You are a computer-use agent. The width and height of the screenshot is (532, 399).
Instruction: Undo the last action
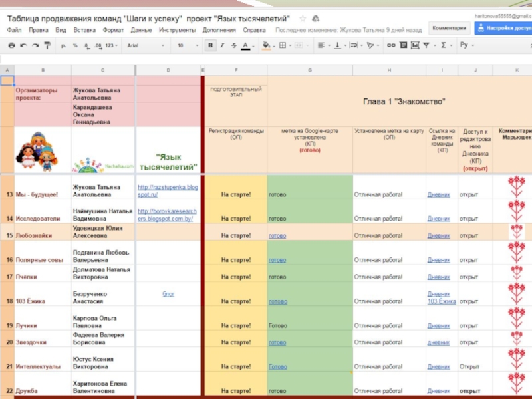click(24, 45)
